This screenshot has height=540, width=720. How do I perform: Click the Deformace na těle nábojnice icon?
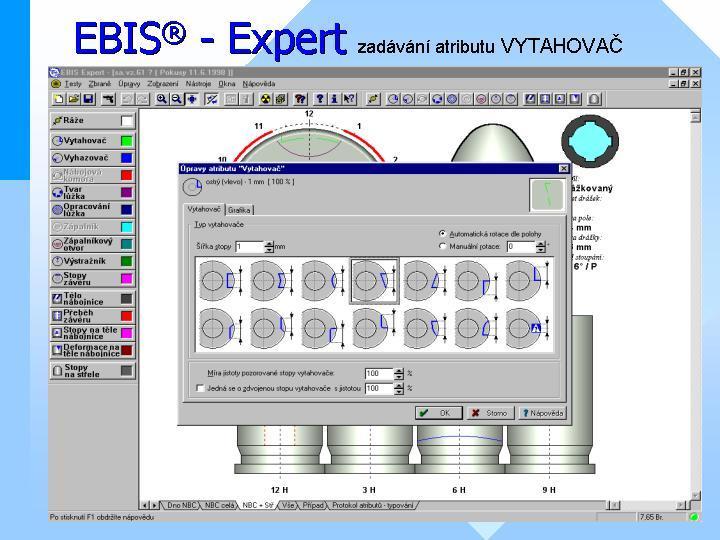57,350
